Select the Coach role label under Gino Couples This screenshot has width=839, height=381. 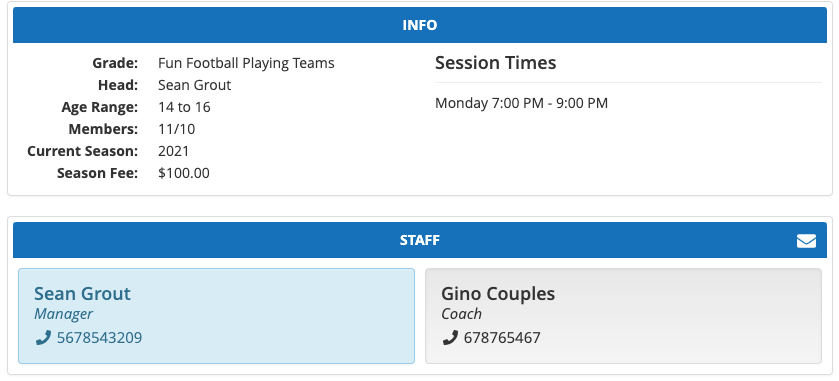[x=461, y=314]
